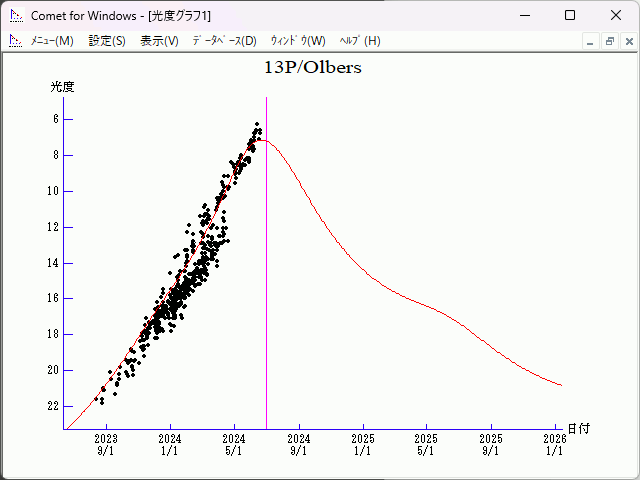Click the Comet app icon in title bar
This screenshot has width=640, height=480.
tap(16, 16)
